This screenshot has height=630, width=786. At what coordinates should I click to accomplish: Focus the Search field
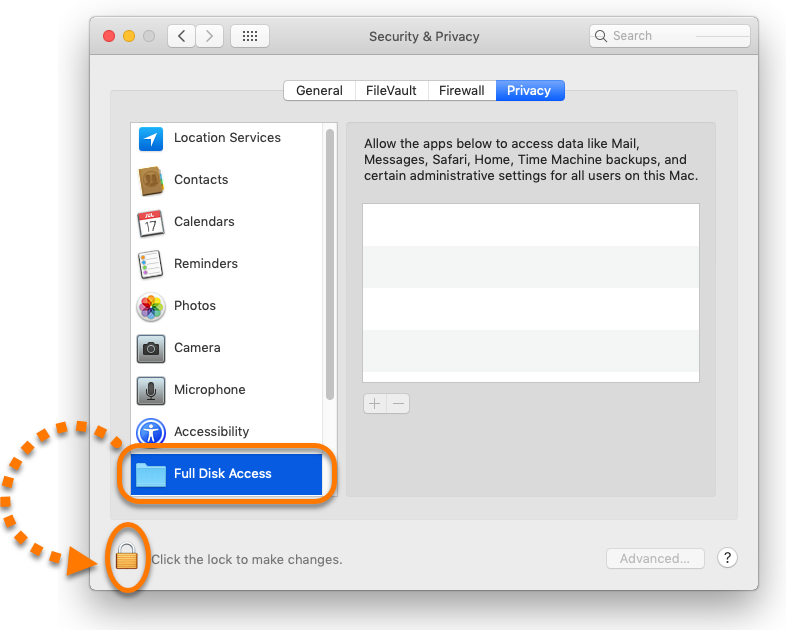click(x=670, y=36)
